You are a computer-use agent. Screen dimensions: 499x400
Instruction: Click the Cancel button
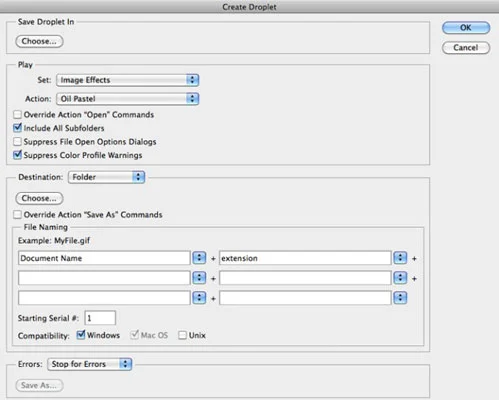pos(466,48)
